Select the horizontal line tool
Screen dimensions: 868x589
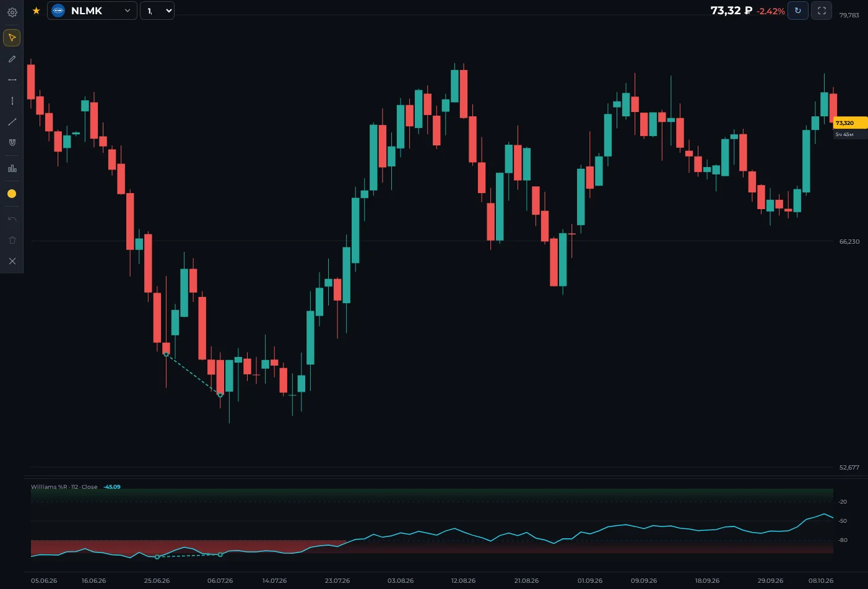[12, 80]
